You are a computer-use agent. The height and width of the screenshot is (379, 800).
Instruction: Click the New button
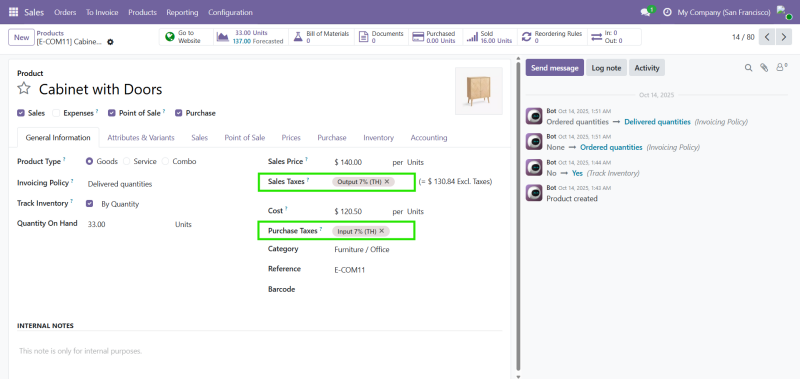(21, 37)
